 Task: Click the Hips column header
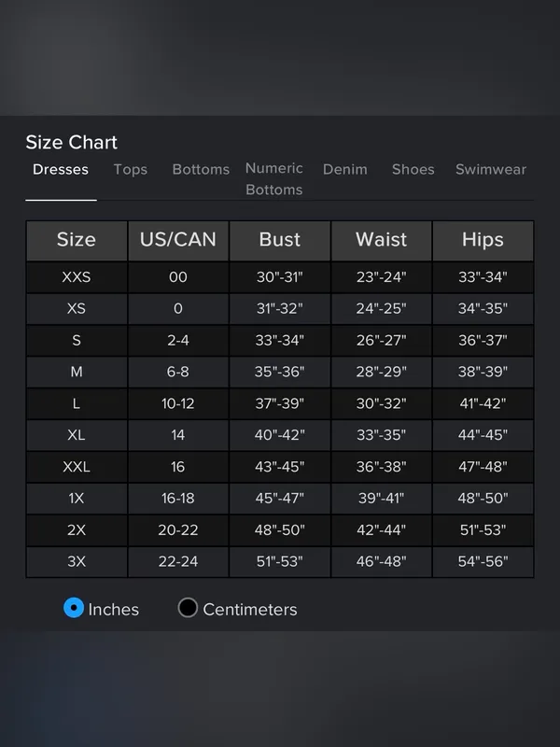[483, 240]
